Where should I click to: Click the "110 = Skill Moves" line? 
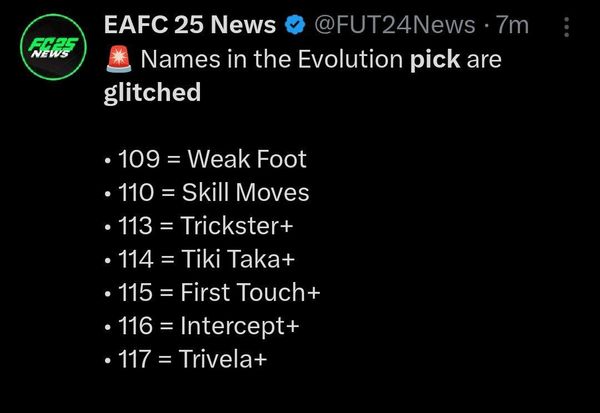[x=206, y=192]
